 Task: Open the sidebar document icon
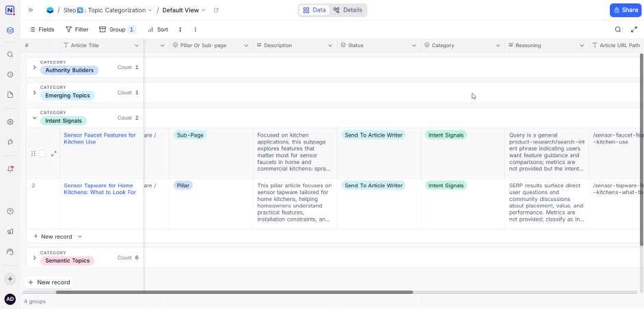click(x=10, y=94)
